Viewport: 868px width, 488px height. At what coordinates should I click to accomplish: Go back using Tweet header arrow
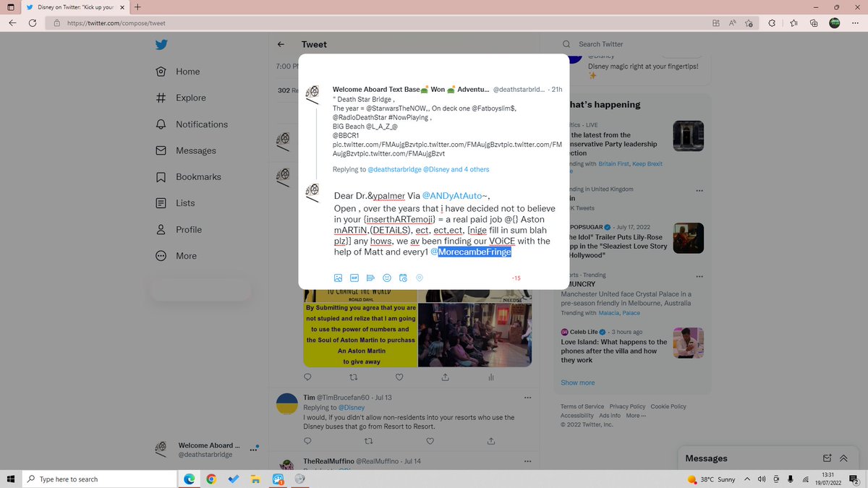pos(281,45)
